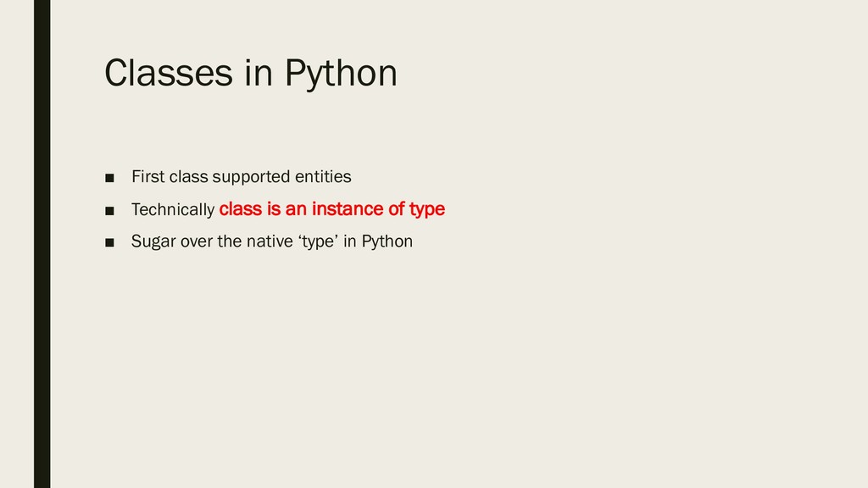Select the 'First class supported entities' line
The height and width of the screenshot is (488, 868).
coord(241,177)
